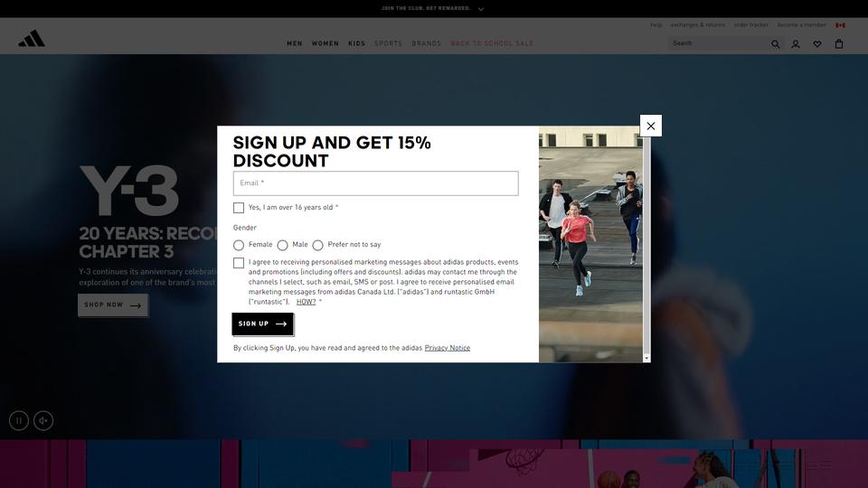Click the adidas logo

pos(32,38)
